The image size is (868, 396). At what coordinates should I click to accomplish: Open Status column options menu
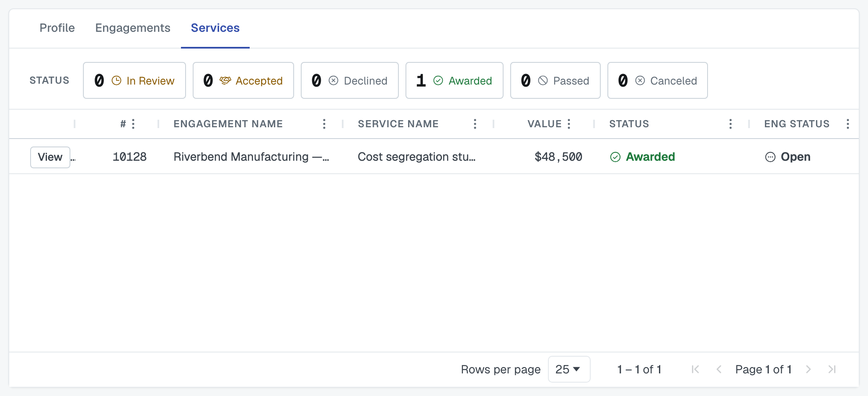point(731,124)
